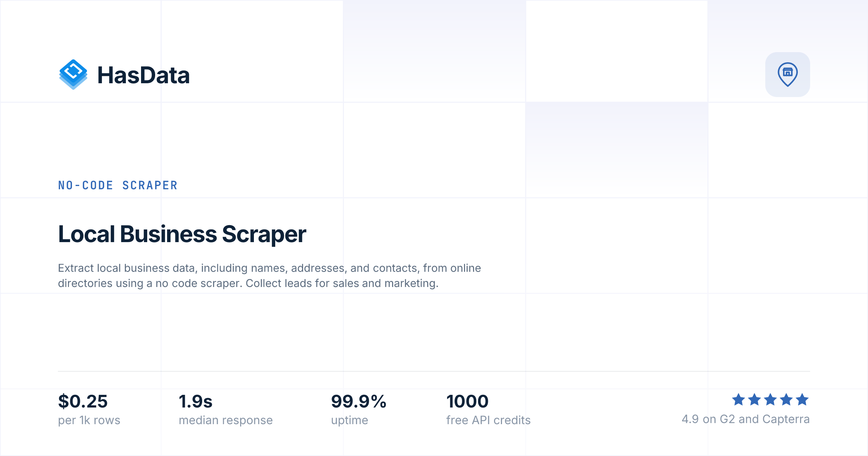Click the store location pin icon
868x456 pixels.
tap(787, 75)
